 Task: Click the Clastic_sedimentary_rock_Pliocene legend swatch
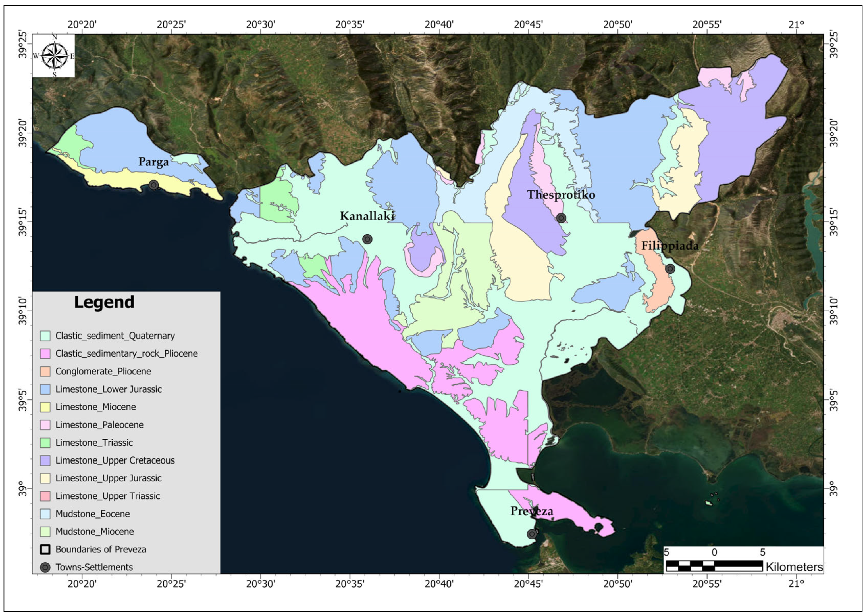45,353
